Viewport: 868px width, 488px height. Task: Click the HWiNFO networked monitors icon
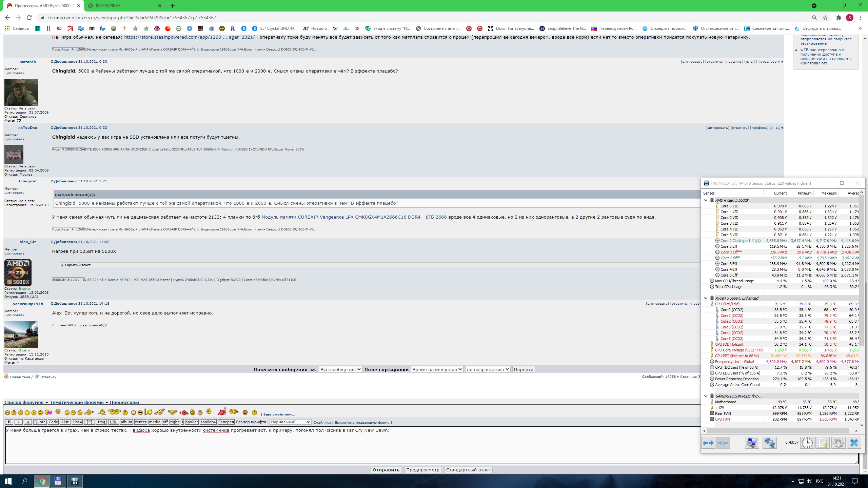[769, 443]
